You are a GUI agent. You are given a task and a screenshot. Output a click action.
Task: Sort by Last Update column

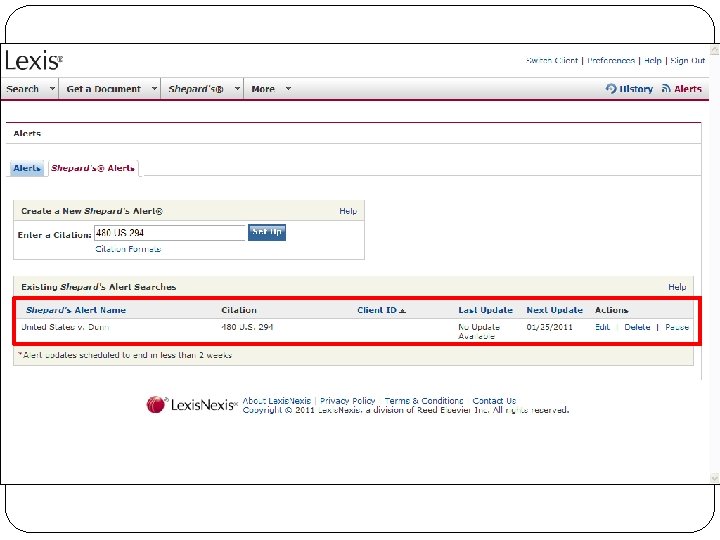485,310
